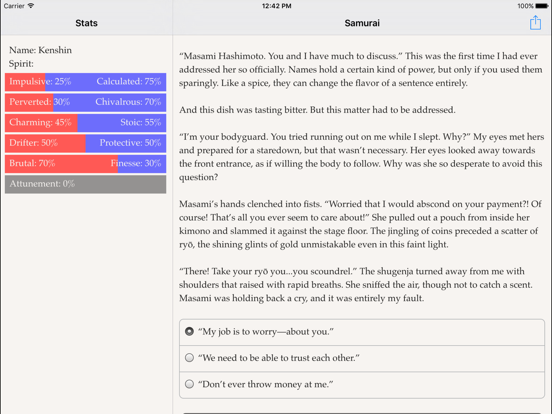The width and height of the screenshot is (552, 414).
Task: Select "My job is to worry—about you." option
Action: pyautogui.click(x=362, y=332)
